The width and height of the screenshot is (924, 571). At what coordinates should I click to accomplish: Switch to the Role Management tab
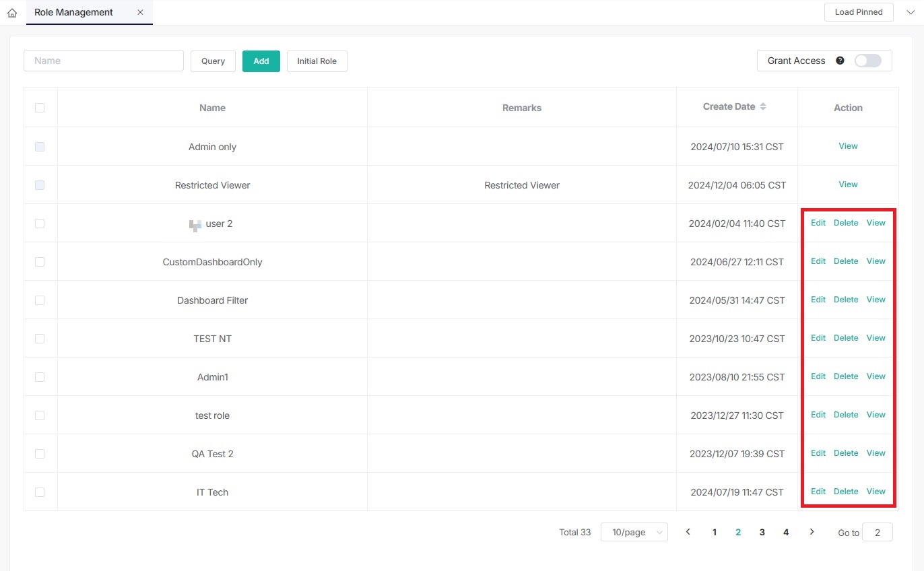point(74,12)
